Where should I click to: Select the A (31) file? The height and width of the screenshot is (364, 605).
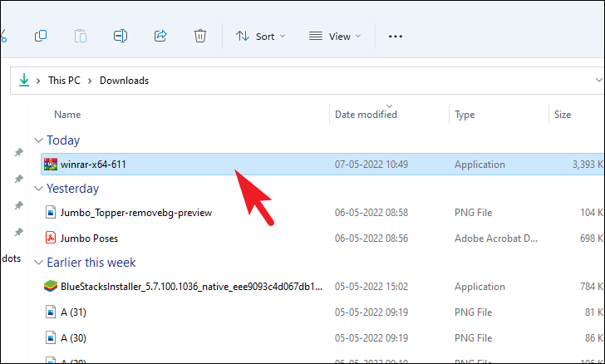(73, 312)
